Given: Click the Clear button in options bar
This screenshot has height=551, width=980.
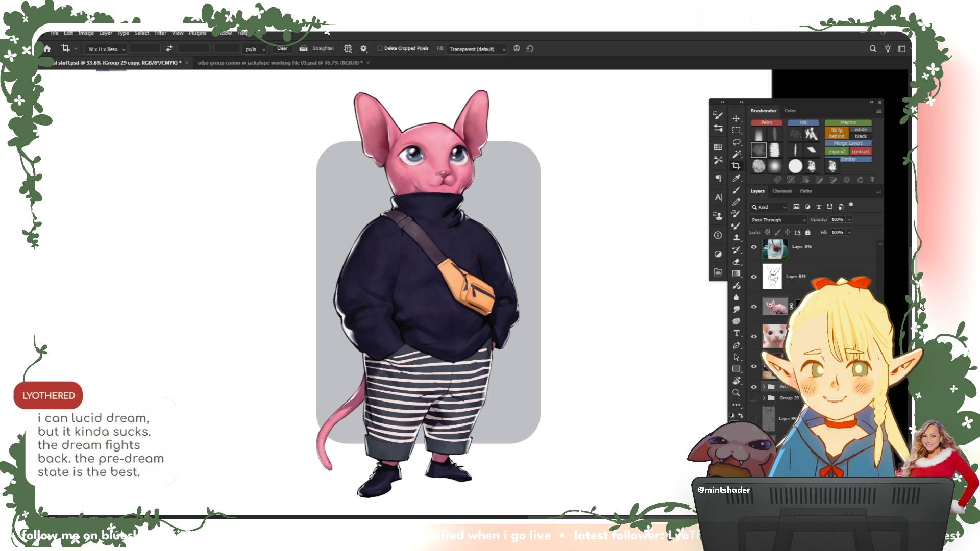Looking at the screenshot, I should tap(282, 48).
